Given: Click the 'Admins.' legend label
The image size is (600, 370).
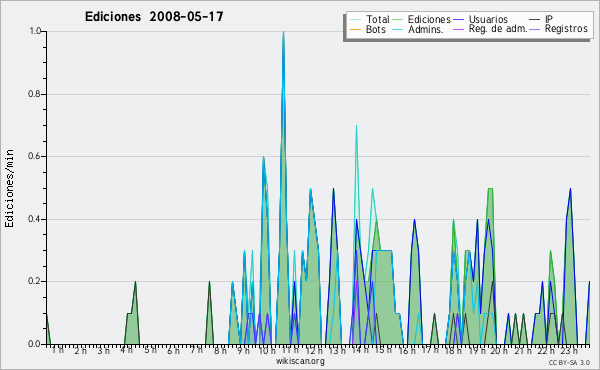Looking at the screenshot, I should [x=426, y=29].
